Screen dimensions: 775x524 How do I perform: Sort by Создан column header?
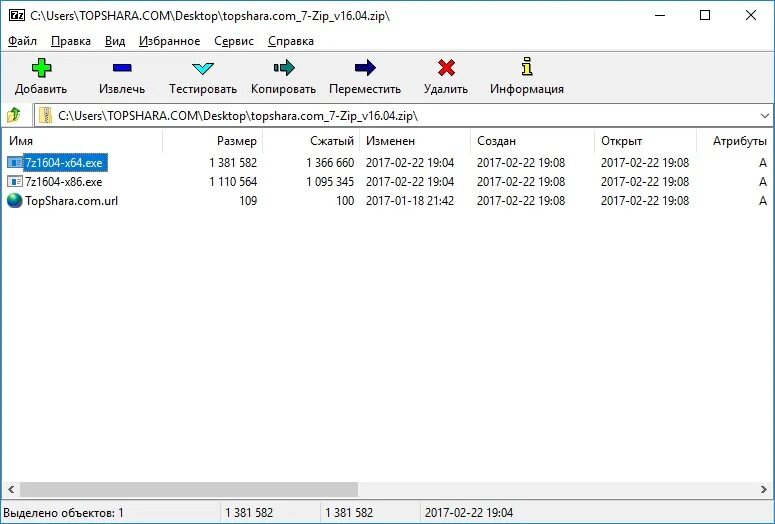pos(532,141)
